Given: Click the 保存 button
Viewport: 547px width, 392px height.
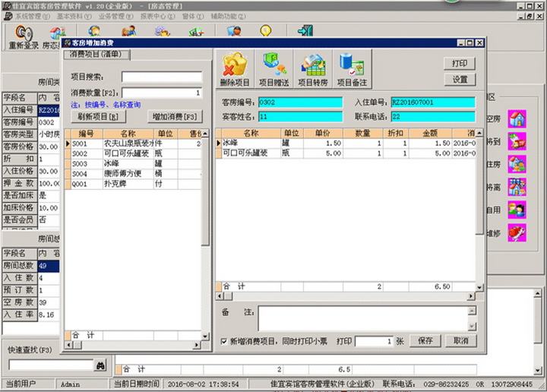Looking at the screenshot, I should click(x=425, y=341).
